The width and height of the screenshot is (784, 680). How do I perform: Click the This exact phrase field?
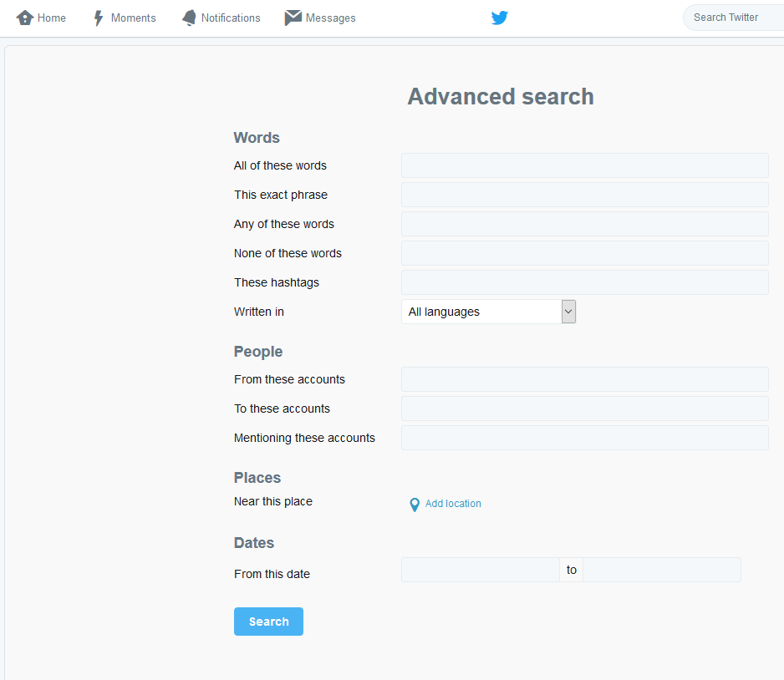585,195
